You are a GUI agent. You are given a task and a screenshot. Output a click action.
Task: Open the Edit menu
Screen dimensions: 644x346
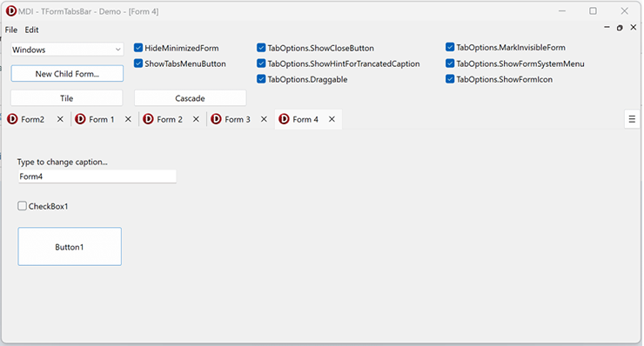[31, 30]
